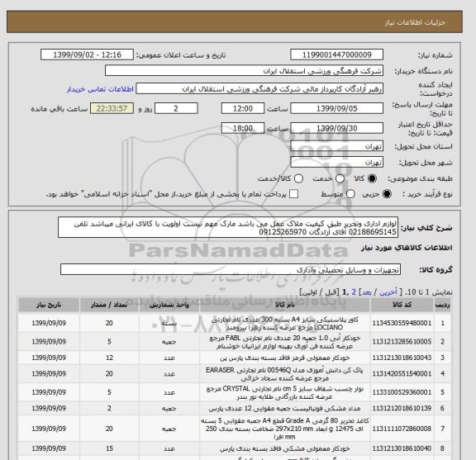
Task: Click the remaining days field showing 2
Action: (x=176, y=109)
